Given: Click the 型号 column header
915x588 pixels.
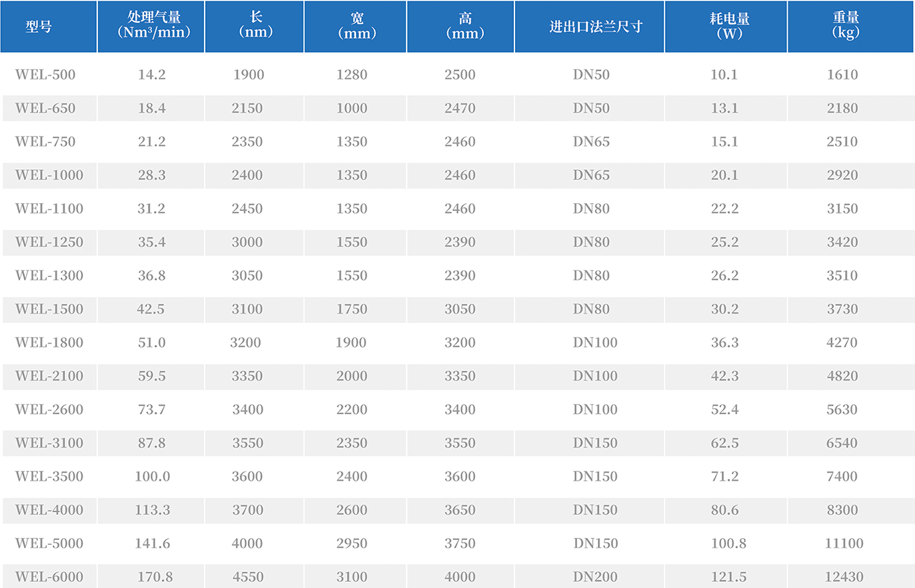Looking at the screenshot, I should click(x=39, y=27).
